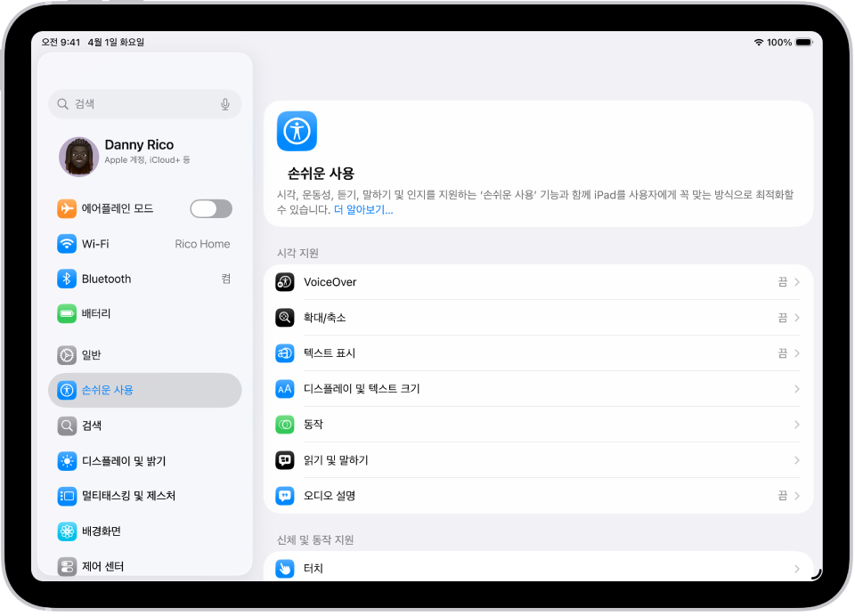The image size is (855, 616).
Task: Select the 확대/축소 magnifier icon
Action: 285,317
